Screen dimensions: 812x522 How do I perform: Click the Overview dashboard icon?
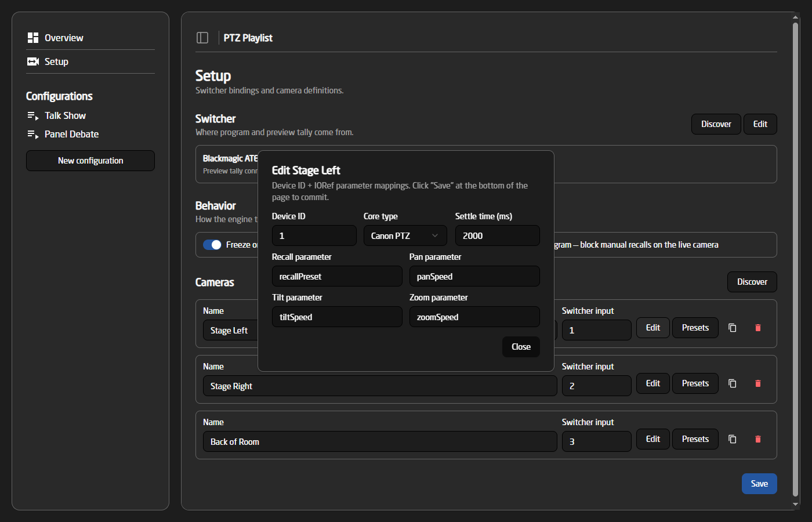(x=33, y=38)
